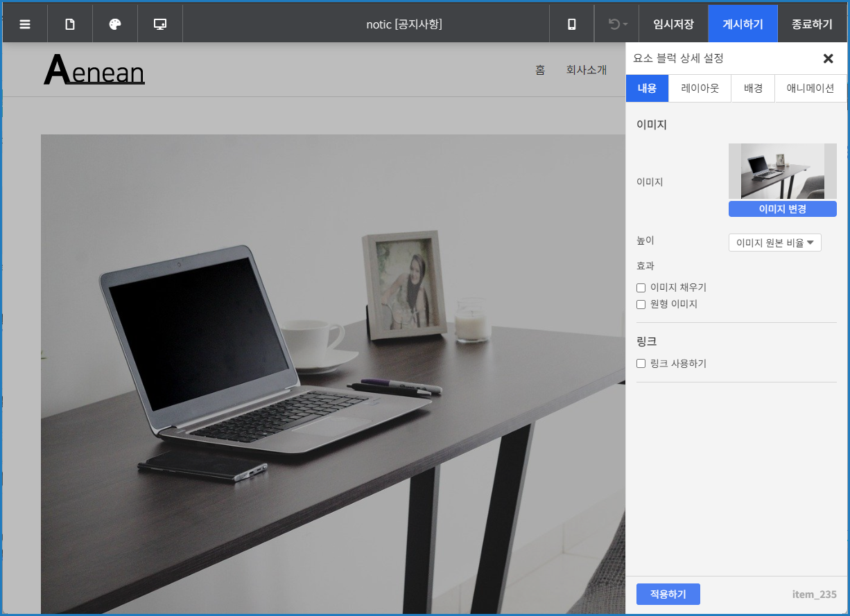Click the Aenean site logo

(94, 71)
